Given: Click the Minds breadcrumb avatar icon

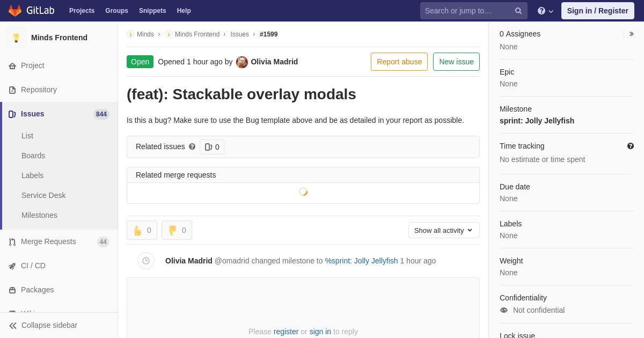Looking at the screenshot, I should point(130,34).
